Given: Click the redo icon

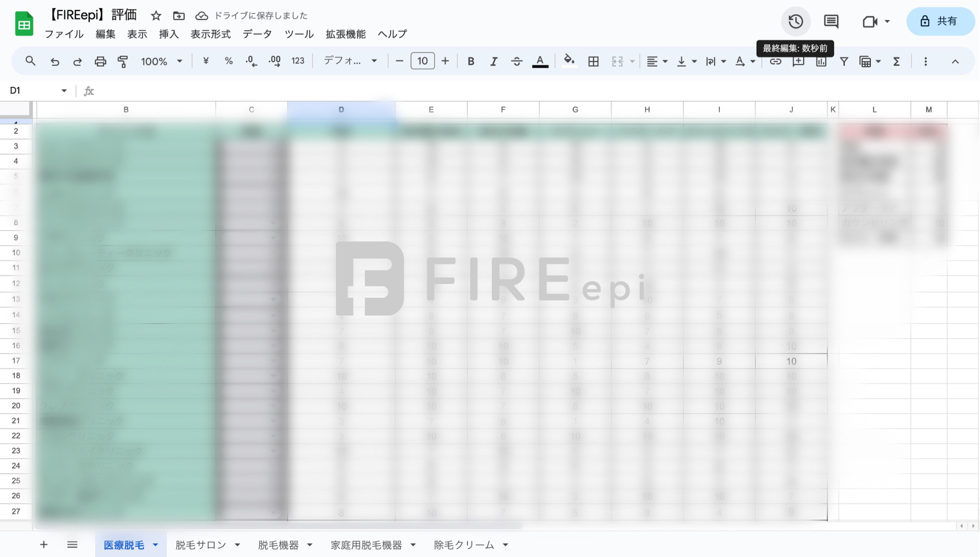Looking at the screenshot, I should click(77, 61).
